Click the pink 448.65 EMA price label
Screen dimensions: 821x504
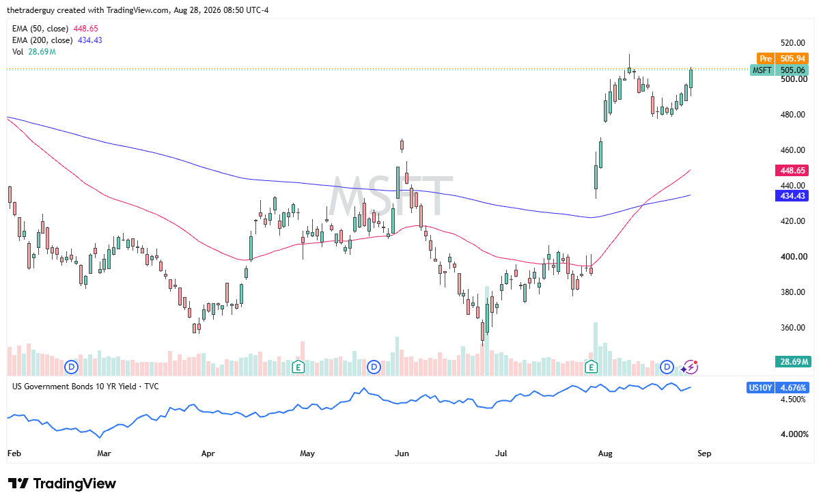[x=792, y=170]
